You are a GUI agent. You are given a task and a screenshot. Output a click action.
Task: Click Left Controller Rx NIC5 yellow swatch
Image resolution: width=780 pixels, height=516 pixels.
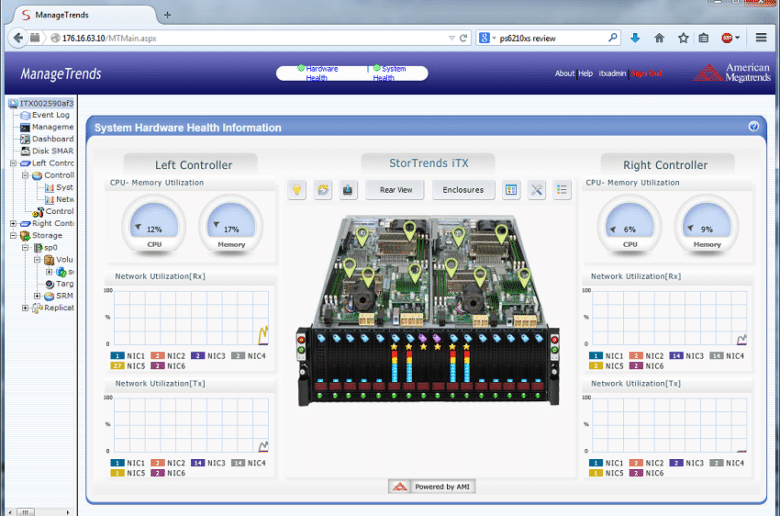click(117, 366)
